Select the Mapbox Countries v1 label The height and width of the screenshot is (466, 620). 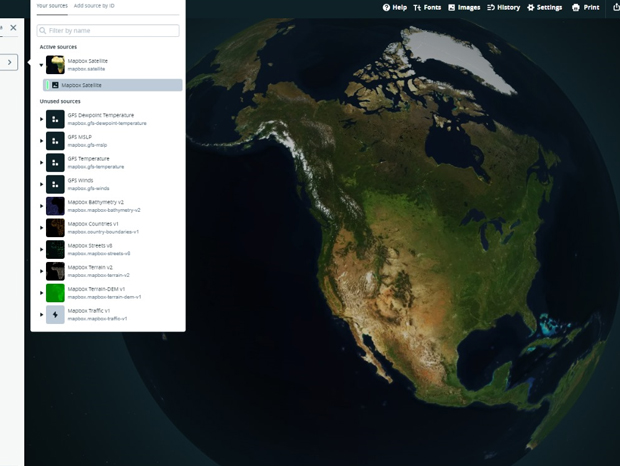pyautogui.click(x=93, y=224)
